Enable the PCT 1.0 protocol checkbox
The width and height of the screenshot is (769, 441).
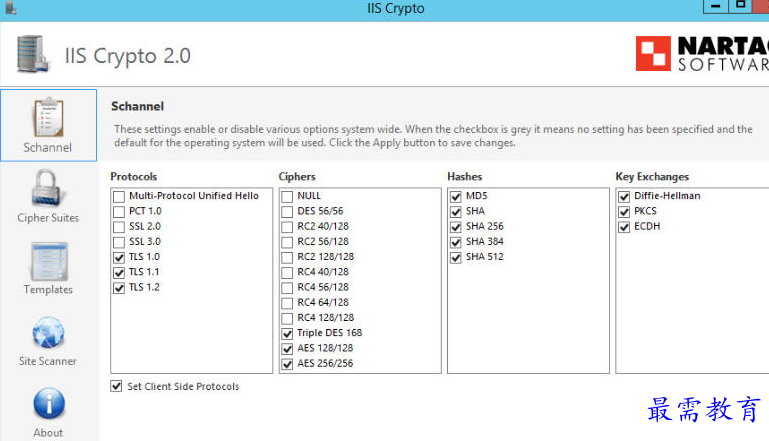coord(119,212)
